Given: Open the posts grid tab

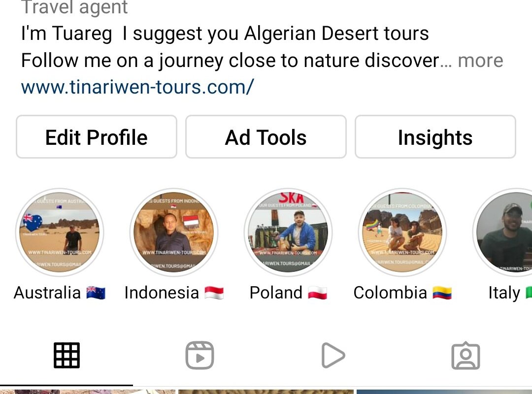Looking at the screenshot, I should click(66, 355).
